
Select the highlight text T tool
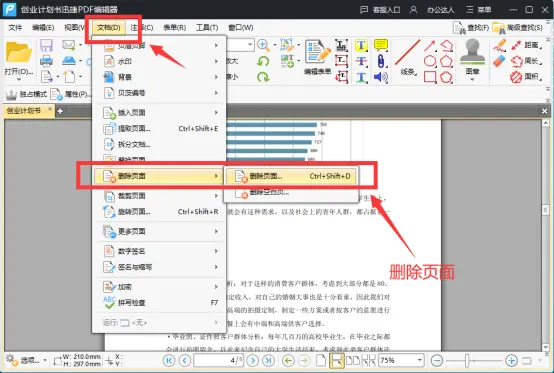pos(361,45)
